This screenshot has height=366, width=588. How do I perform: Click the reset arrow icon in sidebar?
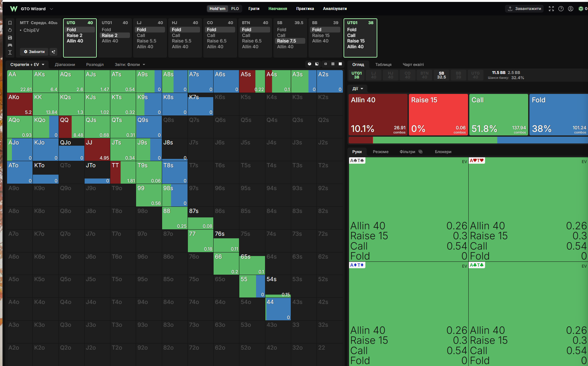(x=10, y=30)
